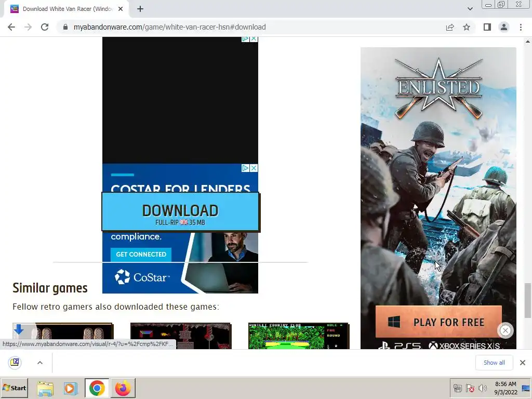532x399 pixels.
Task: Click Play For Free in Enlisted ad
Action: click(438, 322)
